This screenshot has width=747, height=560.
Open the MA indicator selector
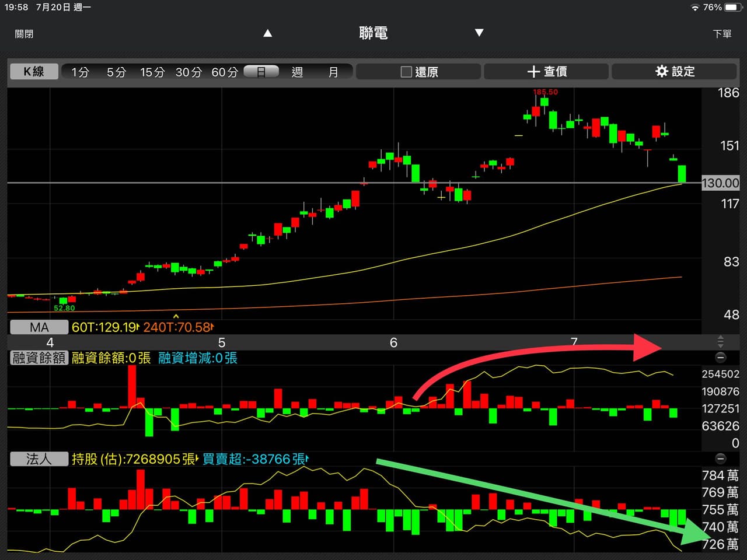pyautogui.click(x=39, y=327)
